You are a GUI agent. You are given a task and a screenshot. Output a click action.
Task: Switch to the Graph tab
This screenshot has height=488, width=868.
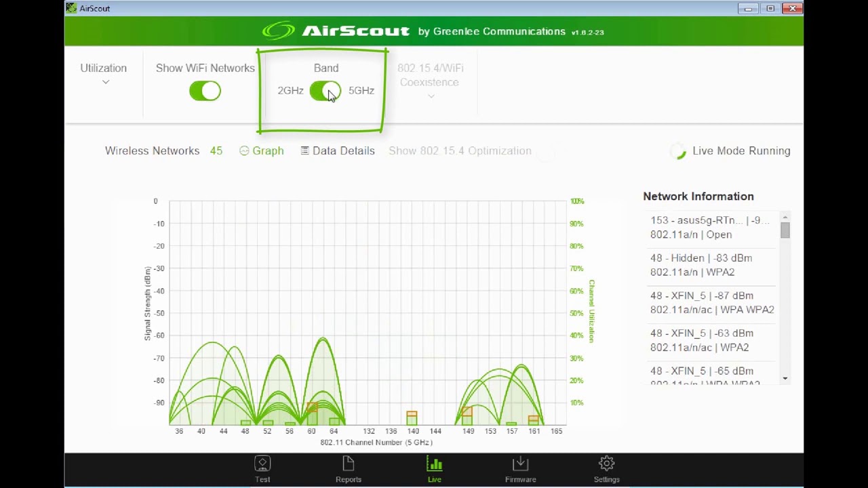[x=262, y=150]
